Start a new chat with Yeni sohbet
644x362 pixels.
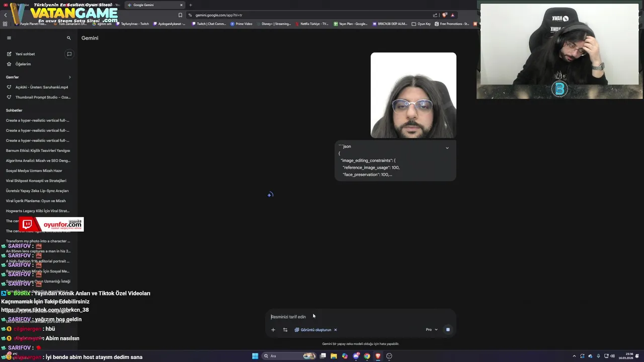point(25,54)
